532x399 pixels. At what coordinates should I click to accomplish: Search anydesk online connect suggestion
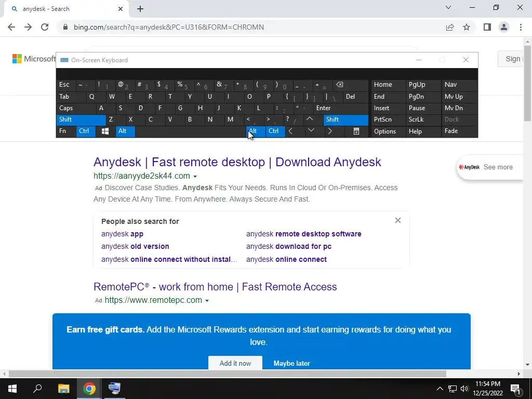pyautogui.click(x=286, y=259)
